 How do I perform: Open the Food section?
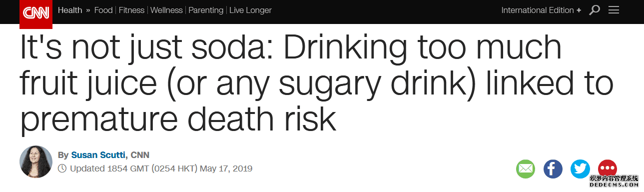[103, 10]
